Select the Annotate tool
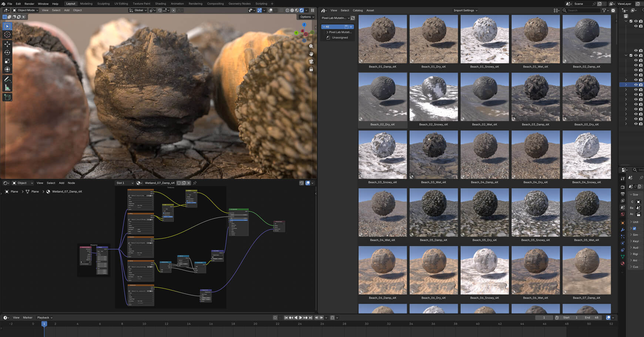The height and width of the screenshot is (337, 644). pyautogui.click(x=7, y=79)
